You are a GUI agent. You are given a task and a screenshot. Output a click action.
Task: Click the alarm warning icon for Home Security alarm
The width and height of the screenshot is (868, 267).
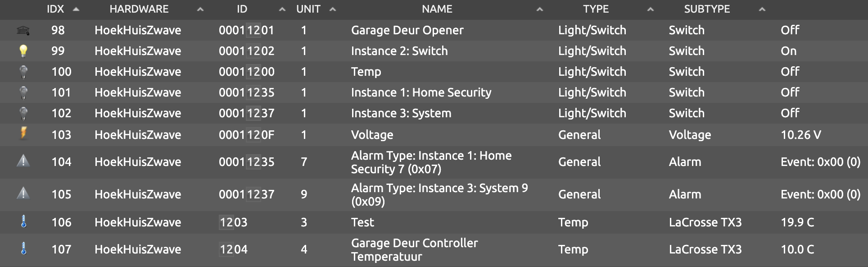click(23, 161)
